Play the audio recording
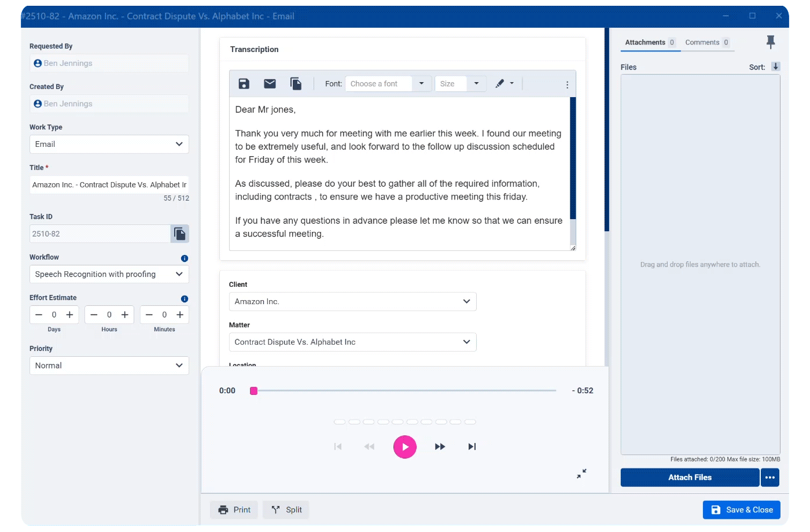This screenshot has height=532, width=810. click(405, 447)
